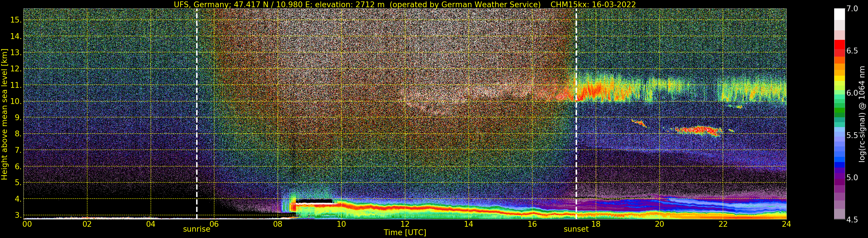868x238 pixels.
Task: Click the time axis tick '18'
Action: 596,224
